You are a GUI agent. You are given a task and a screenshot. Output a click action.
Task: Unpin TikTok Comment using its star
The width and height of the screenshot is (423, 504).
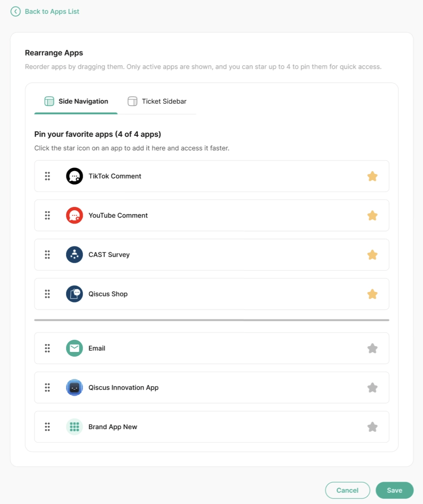[372, 176]
